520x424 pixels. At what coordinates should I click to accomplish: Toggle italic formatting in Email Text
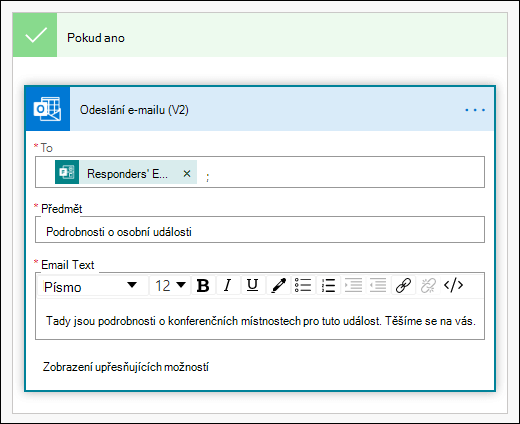[x=228, y=285]
